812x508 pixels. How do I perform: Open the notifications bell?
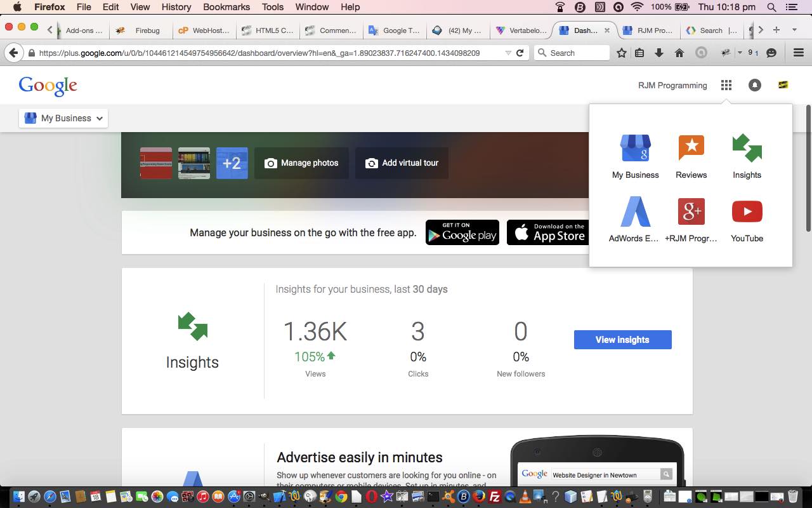click(754, 85)
